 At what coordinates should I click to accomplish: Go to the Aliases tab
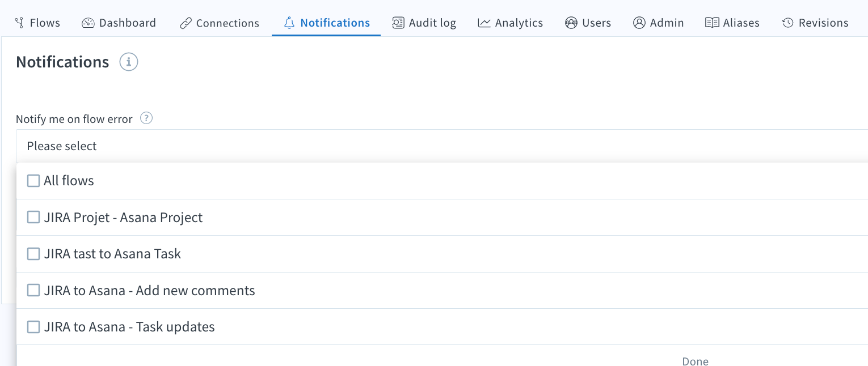(732, 23)
